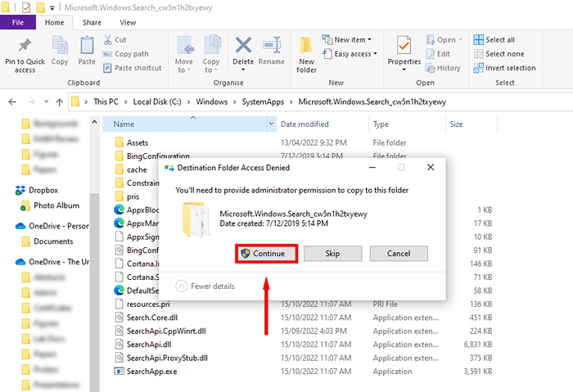Click navigation pane scroll up arrow

pos(95,122)
